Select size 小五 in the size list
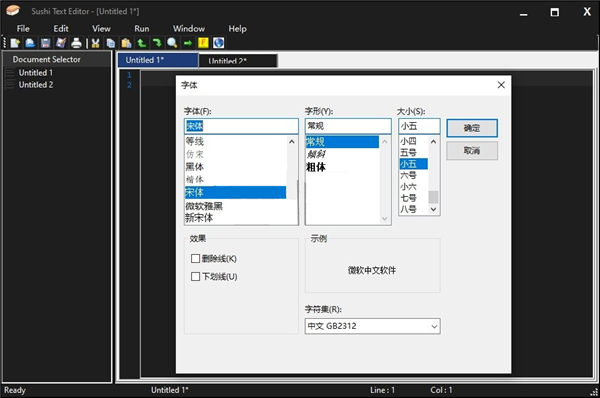This screenshot has height=398, width=600. tap(414, 164)
